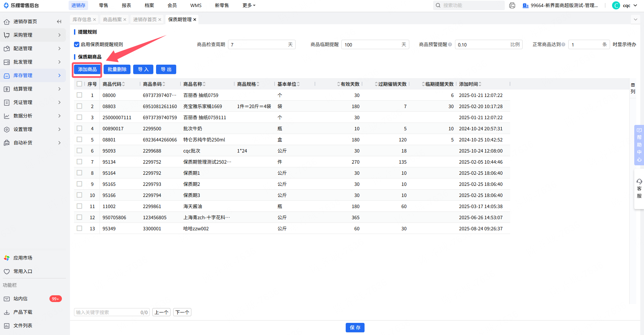Click the 下一个 search result button
This screenshot has width=644, height=335.
(x=182, y=312)
